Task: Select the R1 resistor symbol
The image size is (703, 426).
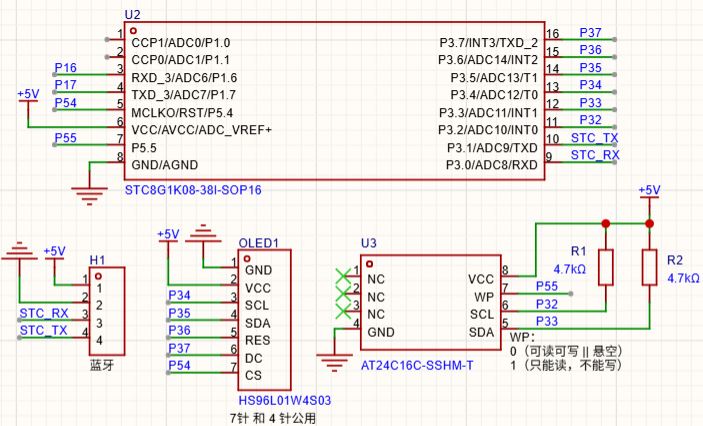Action: tap(604, 267)
